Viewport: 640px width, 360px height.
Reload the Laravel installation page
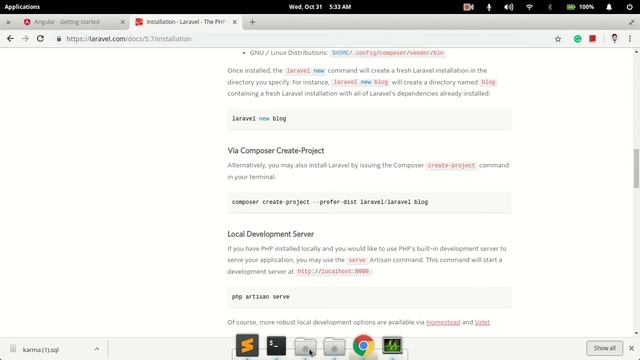[x=40, y=39]
